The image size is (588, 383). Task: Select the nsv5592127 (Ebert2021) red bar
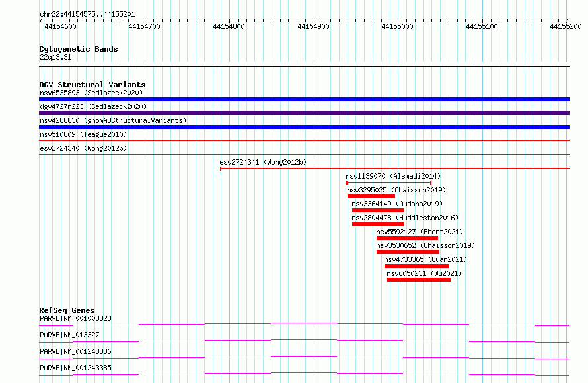[407, 238]
